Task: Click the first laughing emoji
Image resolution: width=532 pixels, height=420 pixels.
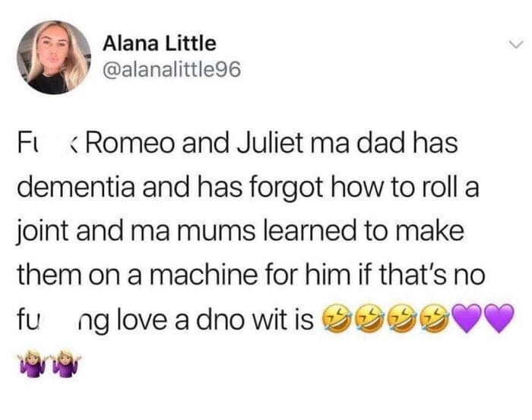Action: [x=336, y=318]
